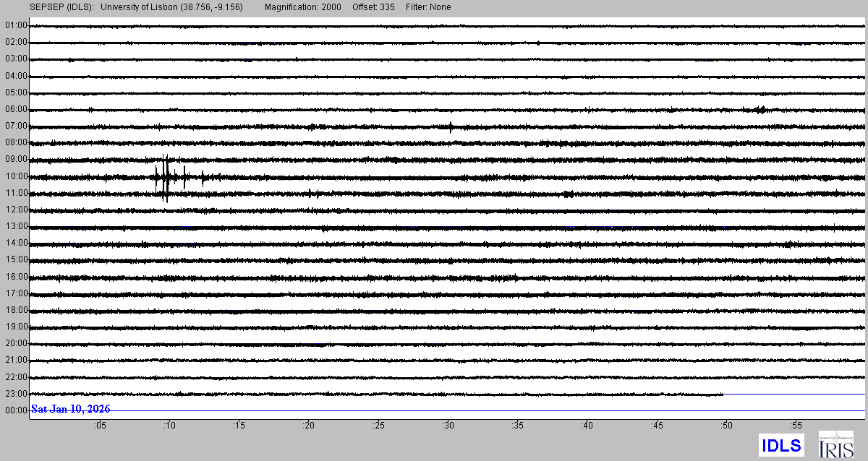Screen dimensions: 868x461
Task: Click the 'Sat Jan 10, 2026' date label
Action: coord(71,409)
